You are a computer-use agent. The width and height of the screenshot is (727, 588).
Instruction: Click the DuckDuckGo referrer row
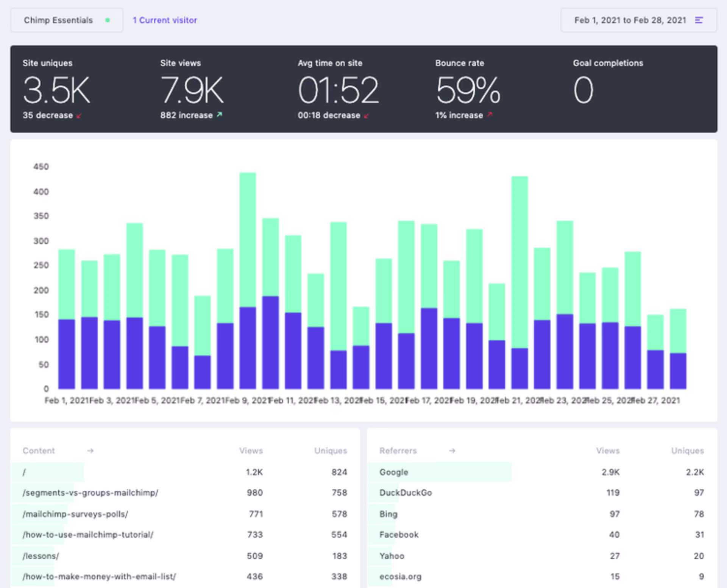click(406, 493)
